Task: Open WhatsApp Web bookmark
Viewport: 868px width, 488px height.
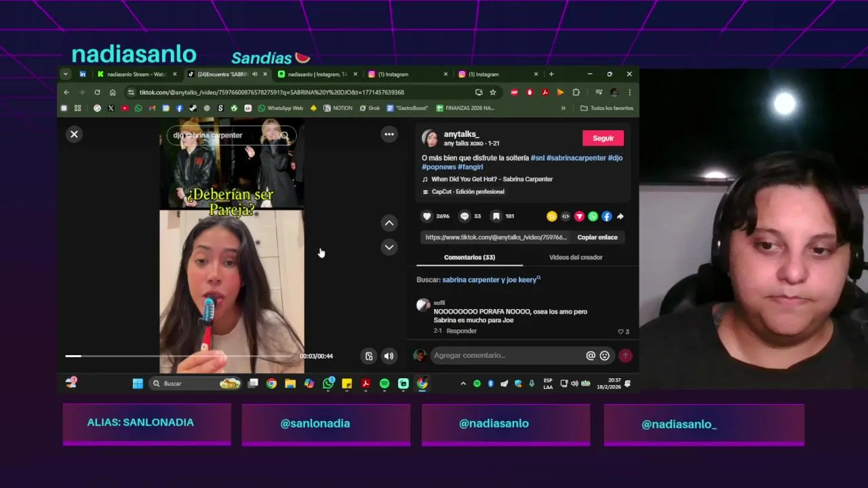Action: [281, 108]
